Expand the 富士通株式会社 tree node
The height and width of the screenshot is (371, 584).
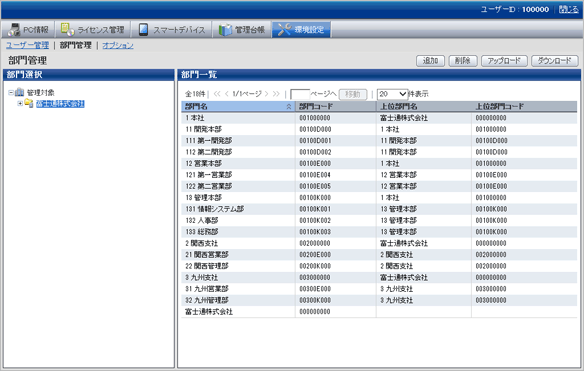[x=20, y=103]
